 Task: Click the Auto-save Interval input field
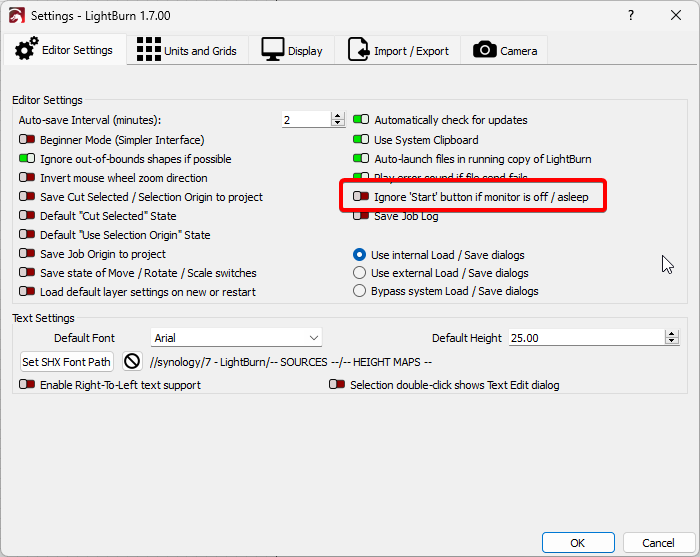(x=307, y=120)
